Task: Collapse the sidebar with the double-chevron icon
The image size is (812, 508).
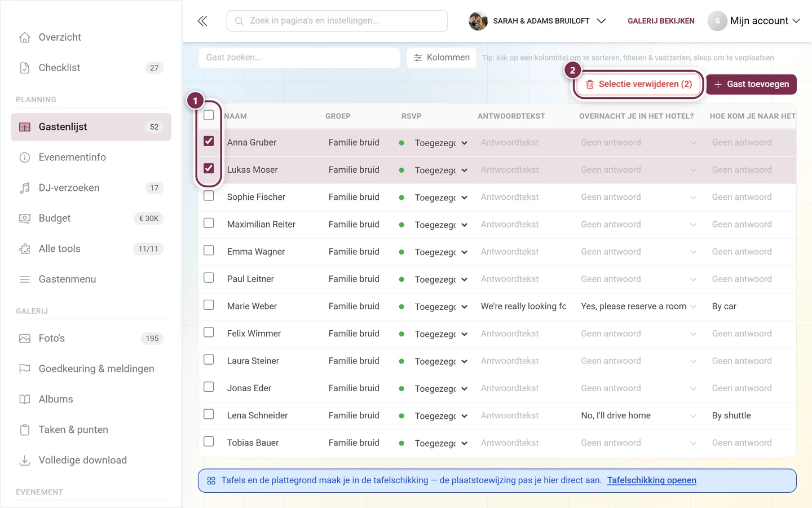Action: [202, 21]
